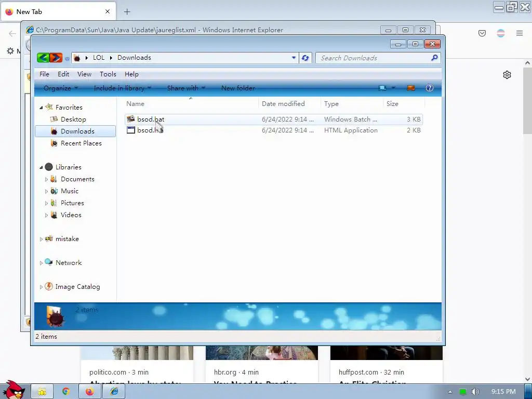Expand the Pictures library
This screenshot has height=399, width=532.
[x=46, y=203]
